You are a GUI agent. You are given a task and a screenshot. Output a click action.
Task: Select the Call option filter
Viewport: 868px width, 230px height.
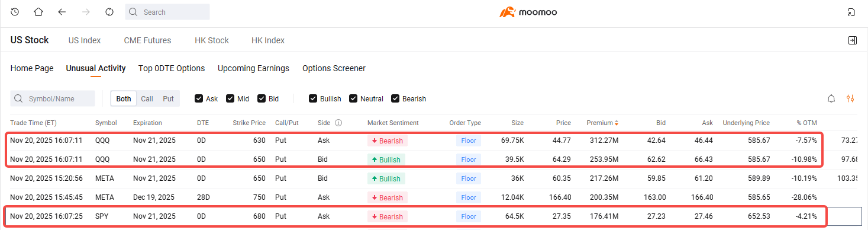(x=147, y=98)
